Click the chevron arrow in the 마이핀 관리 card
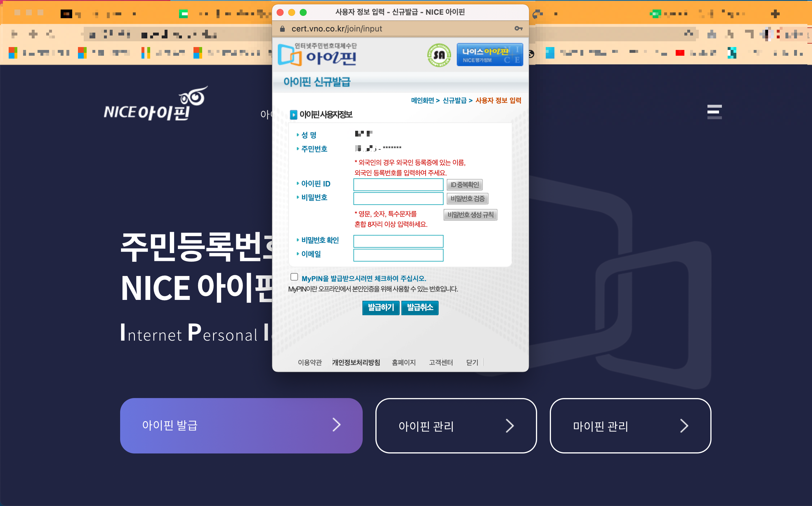The height and width of the screenshot is (506, 812). pyautogui.click(x=684, y=426)
